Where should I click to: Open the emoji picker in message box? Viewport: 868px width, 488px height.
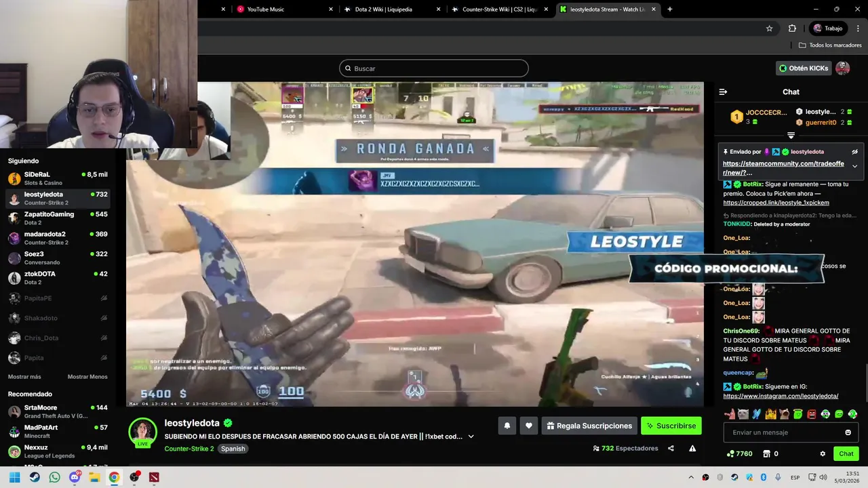(848, 432)
